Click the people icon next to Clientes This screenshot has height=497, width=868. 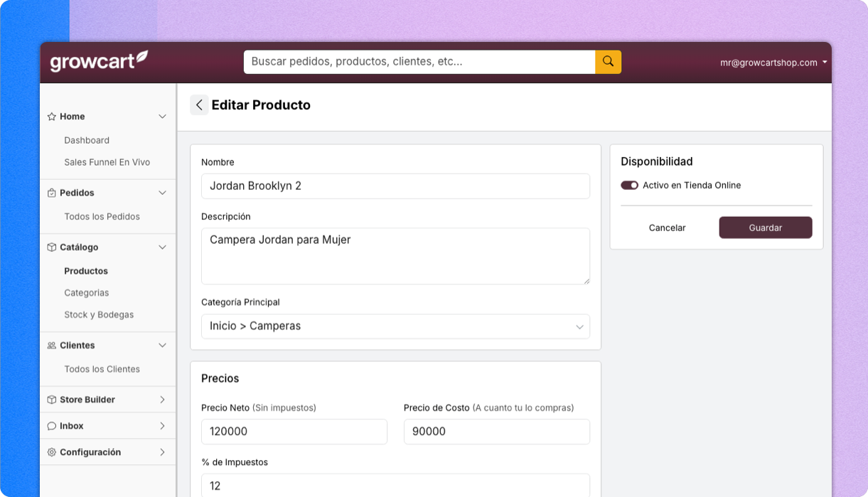(51, 346)
